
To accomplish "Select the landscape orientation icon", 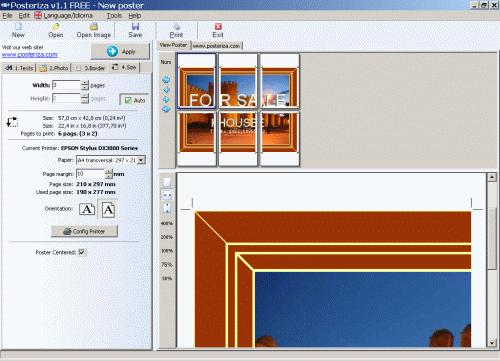I will tap(87, 209).
